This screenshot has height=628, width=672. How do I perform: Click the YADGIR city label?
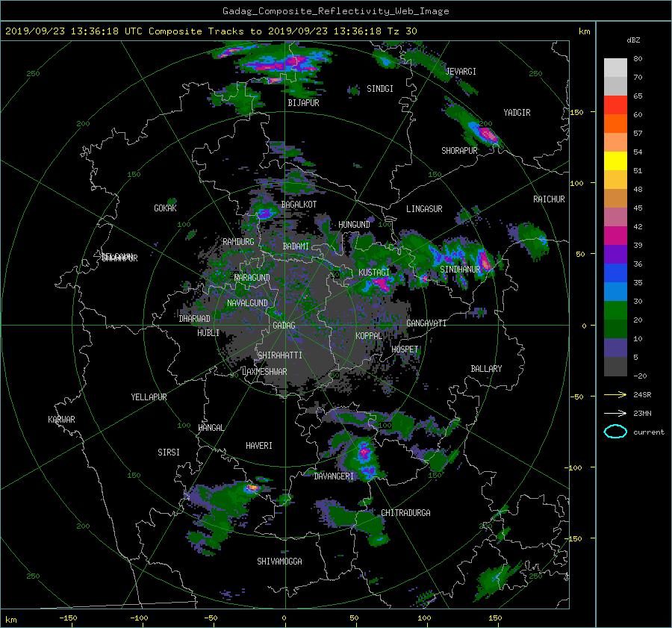517,113
